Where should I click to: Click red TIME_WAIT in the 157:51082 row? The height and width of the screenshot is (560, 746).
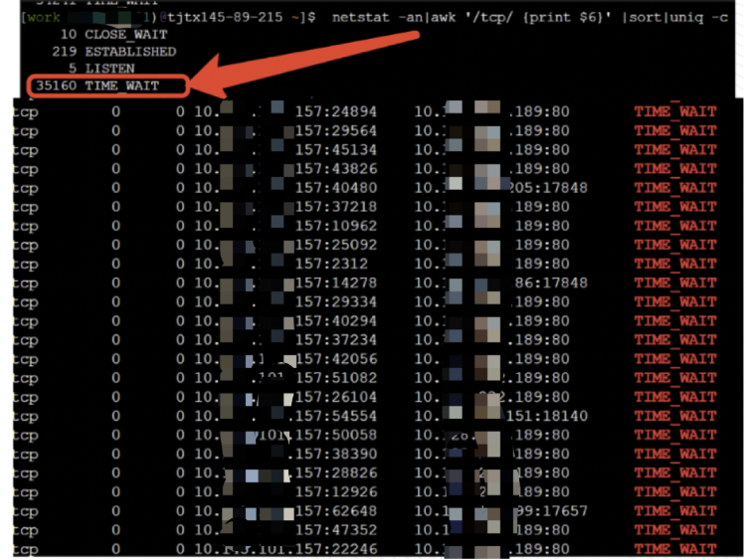click(674, 378)
